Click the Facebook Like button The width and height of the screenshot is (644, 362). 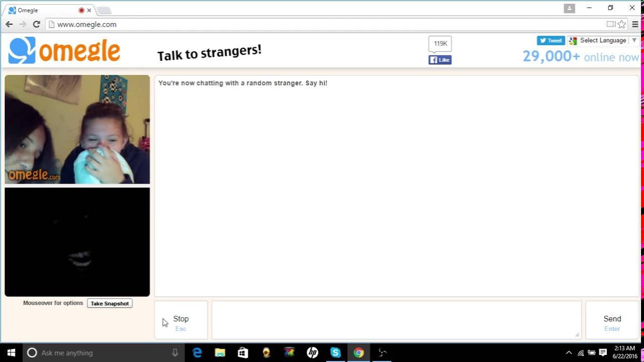click(440, 60)
